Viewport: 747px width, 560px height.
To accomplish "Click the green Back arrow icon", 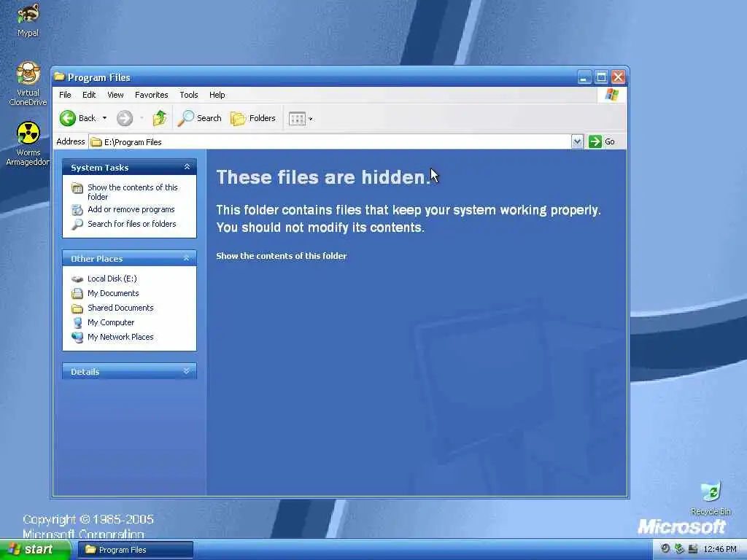I will point(68,118).
